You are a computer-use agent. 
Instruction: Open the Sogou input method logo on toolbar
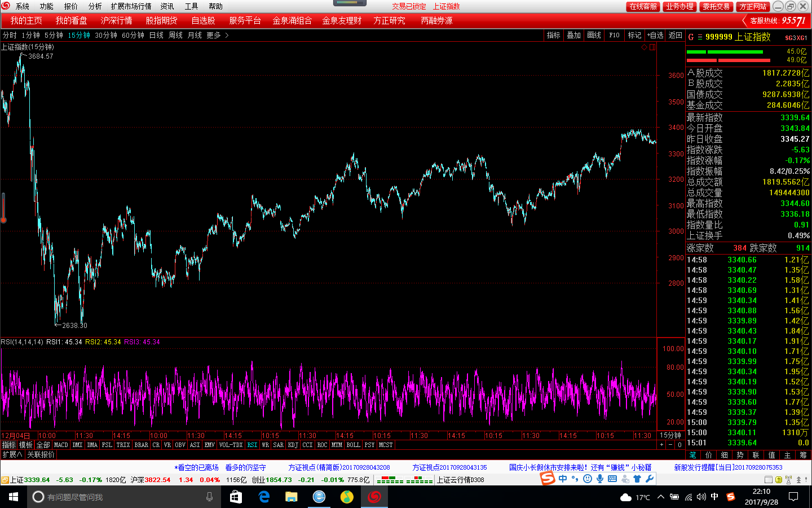[x=548, y=479]
